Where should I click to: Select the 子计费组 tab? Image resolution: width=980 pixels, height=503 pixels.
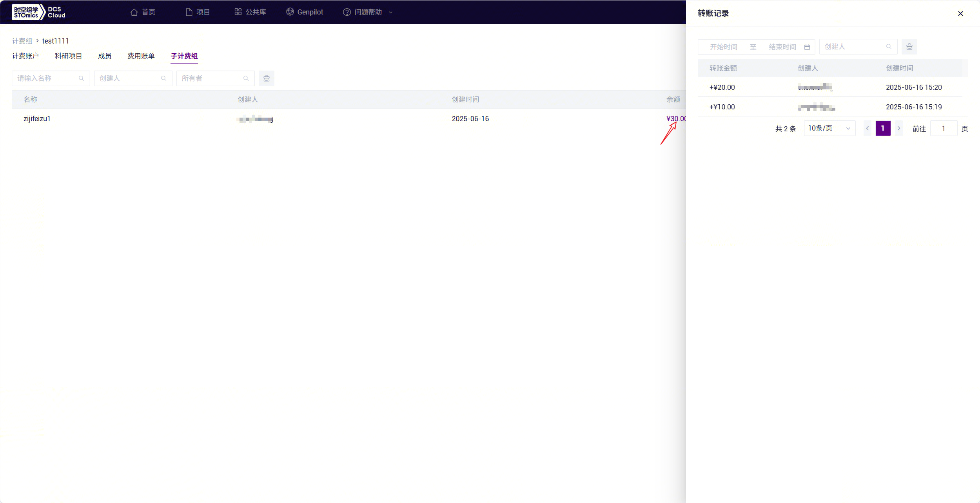point(184,56)
